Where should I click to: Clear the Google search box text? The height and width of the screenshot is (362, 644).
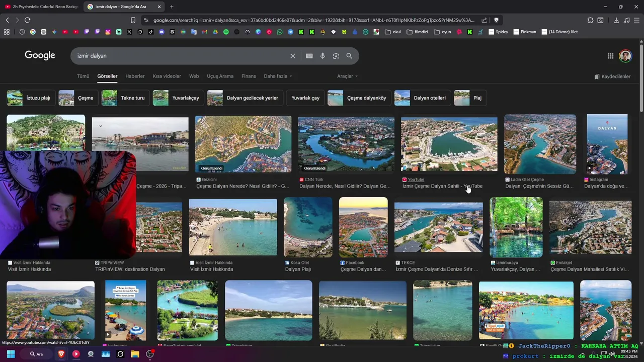coord(292,56)
